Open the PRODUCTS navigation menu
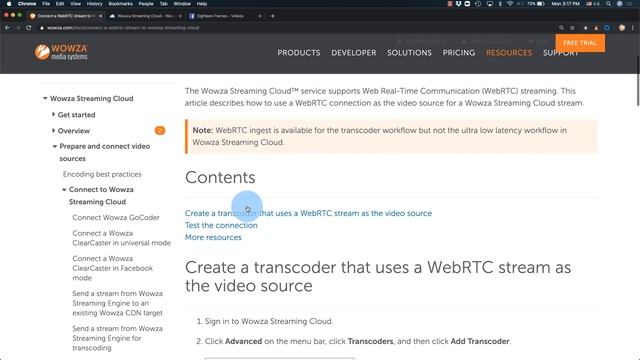The image size is (640, 360). point(299,53)
